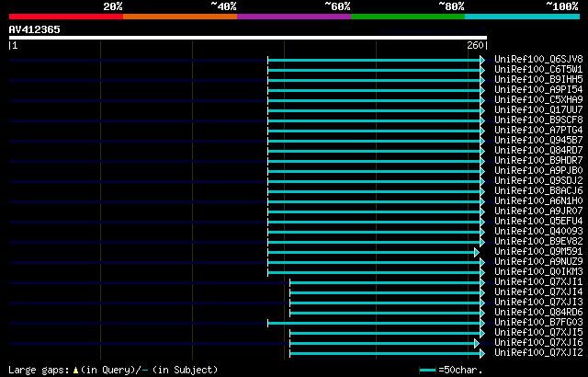Click the cyan ~100% legend segment
Viewport: 588px width, 377px height.
click(523, 17)
